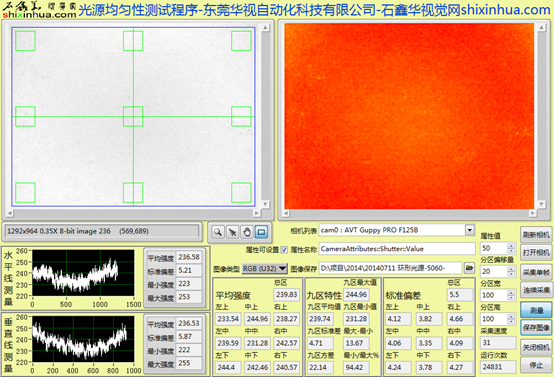The image size is (554, 377).
Task: Click 最小/最大% value 94.42
Action: coord(356,367)
